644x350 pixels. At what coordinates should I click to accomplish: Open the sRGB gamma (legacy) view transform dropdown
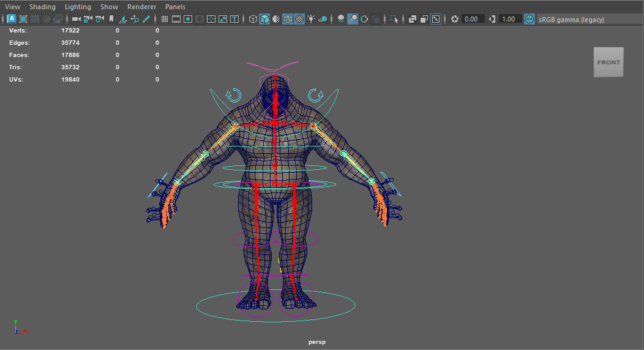coord(571,20)
